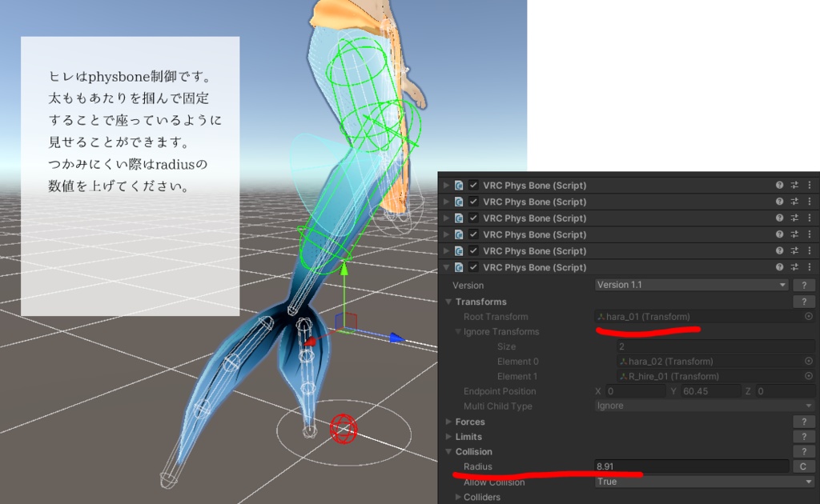Disable the expanded VRC Phys Bone script checkbox
The height and width of the screenshot is (504, 820).
[x=473, y=267]
